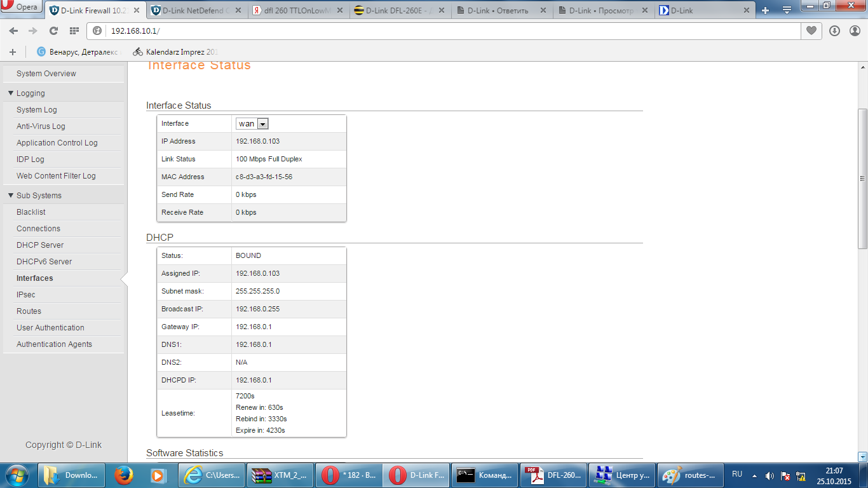Close the D-Link • Просмотр tab
The image size is (868, 488).
point(645,11)
